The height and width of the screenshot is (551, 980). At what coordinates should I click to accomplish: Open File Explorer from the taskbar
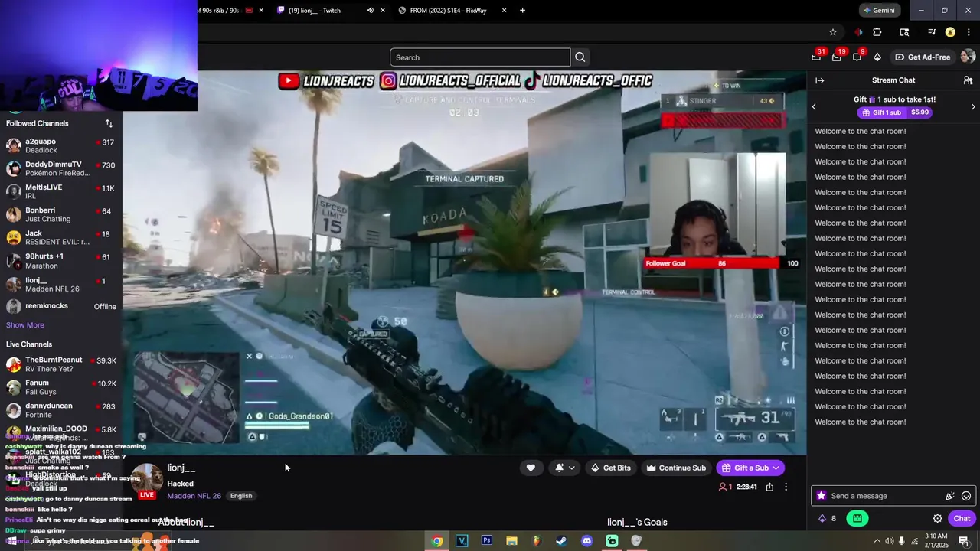pos(511,540)
